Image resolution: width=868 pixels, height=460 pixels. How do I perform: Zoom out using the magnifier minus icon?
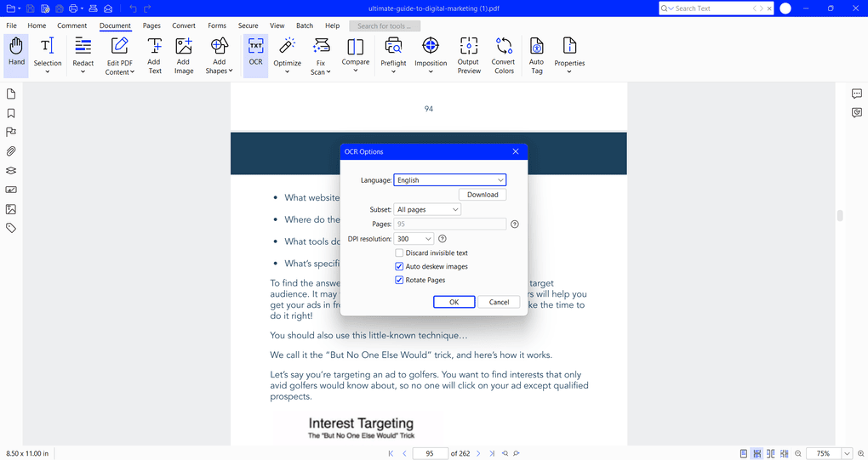tap(797, 453)
